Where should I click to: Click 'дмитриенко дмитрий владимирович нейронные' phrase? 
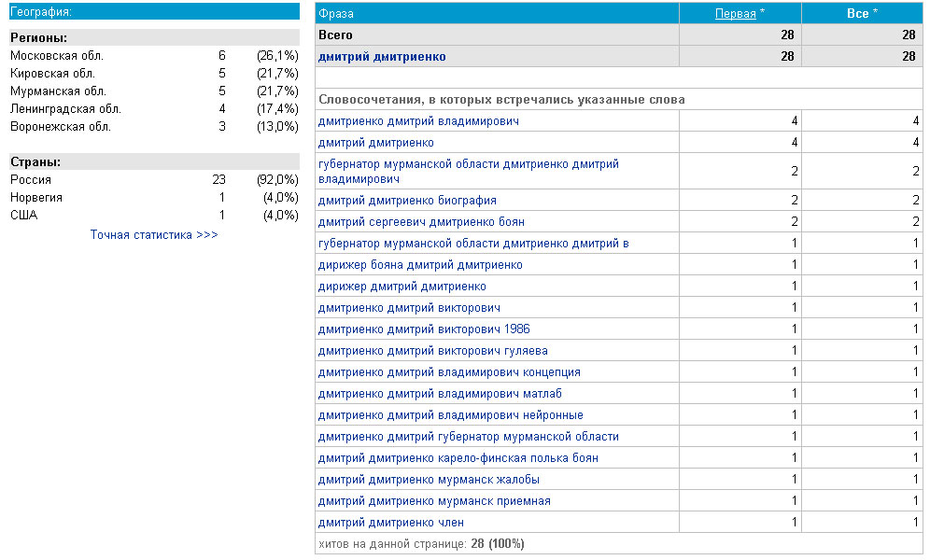tap(450, 415)
